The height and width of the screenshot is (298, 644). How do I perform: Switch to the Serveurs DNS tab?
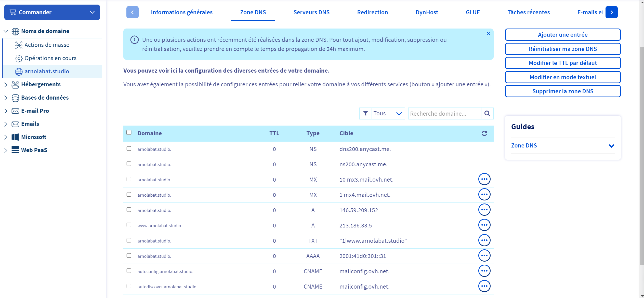311,12
